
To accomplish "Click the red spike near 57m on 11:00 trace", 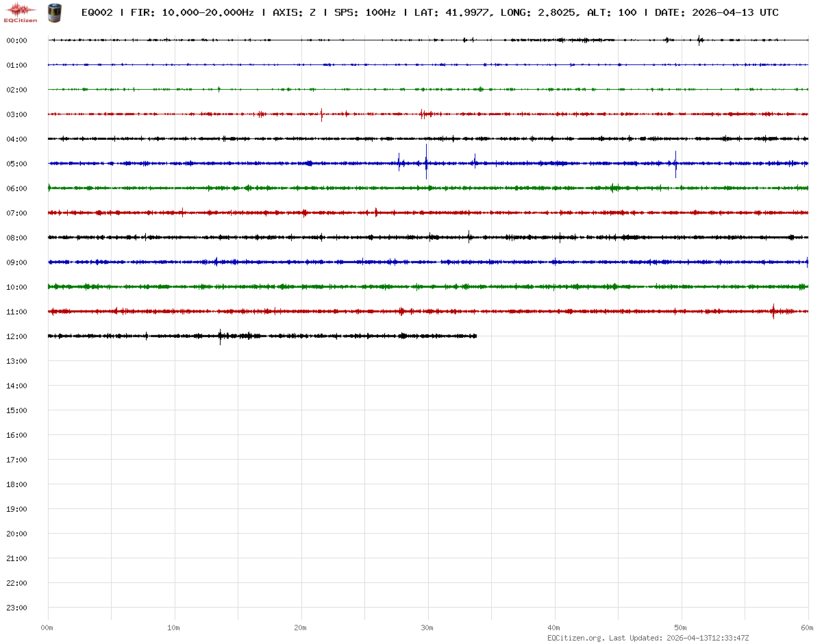I will [773, 311].
